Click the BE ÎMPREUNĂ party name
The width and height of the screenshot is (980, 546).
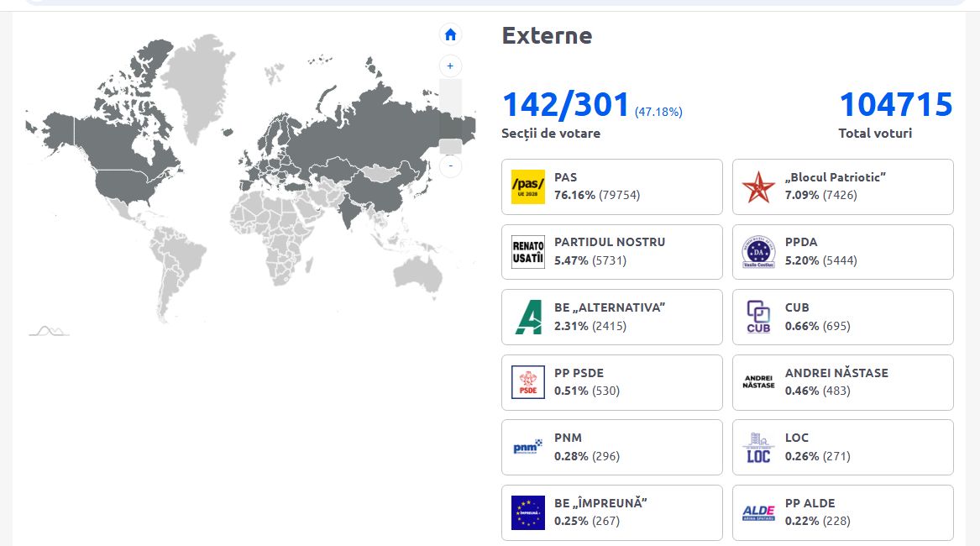600,503
